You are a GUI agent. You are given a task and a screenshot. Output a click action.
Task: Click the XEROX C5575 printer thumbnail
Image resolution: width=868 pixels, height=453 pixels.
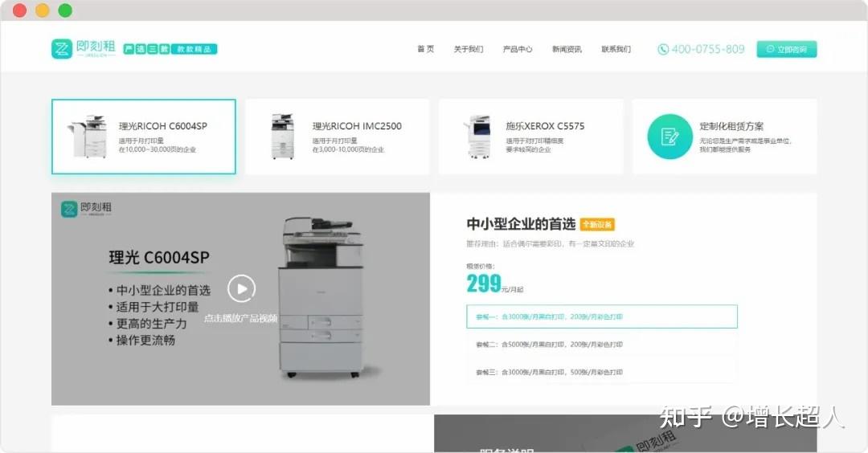tap(477, 137)
